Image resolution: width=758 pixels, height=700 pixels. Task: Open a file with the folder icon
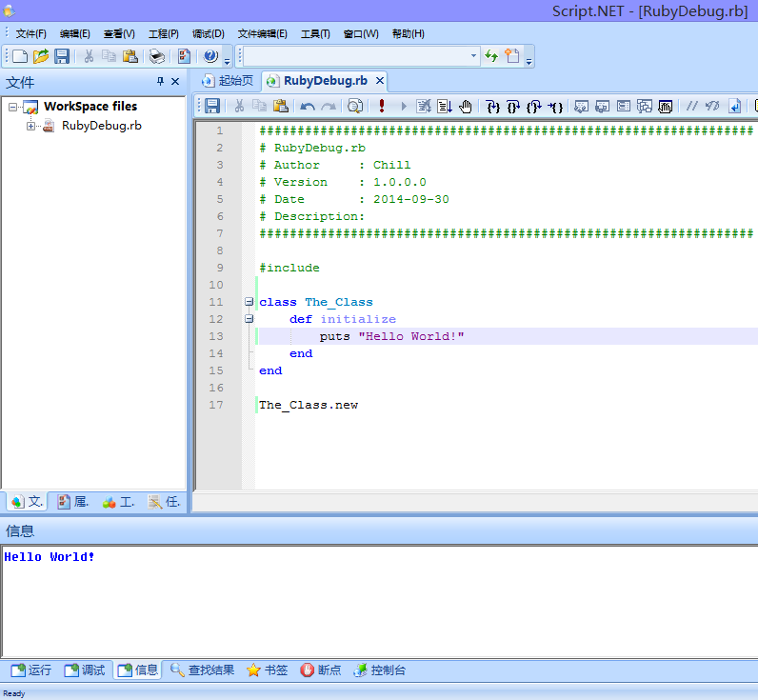click(x=41, y=56)
